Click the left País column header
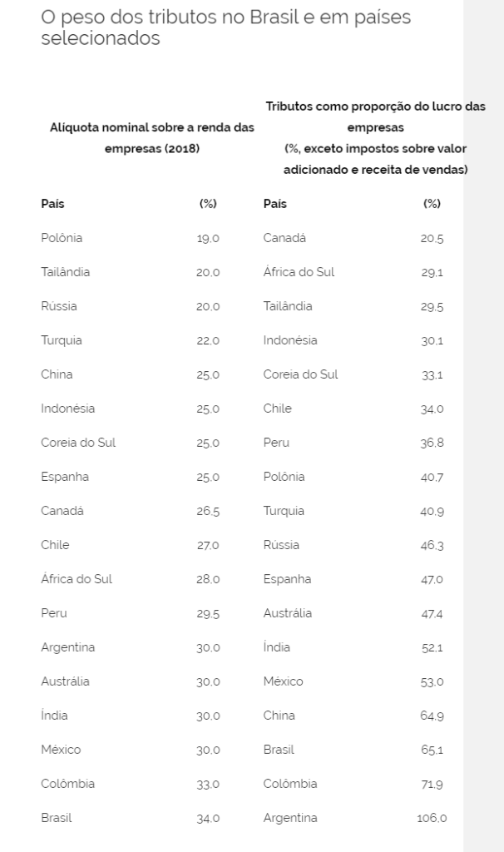The width and height of the screenshot is (504, 852). tap(52, 204)
